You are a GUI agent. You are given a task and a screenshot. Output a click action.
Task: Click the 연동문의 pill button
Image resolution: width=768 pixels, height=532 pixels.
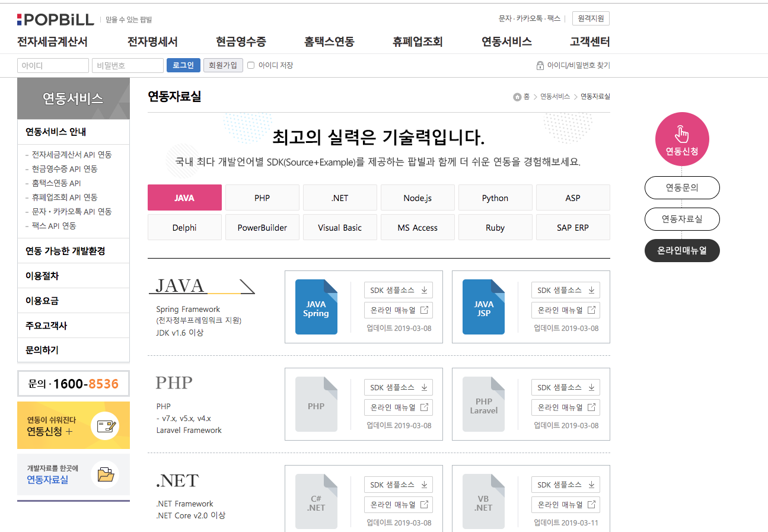click(x=682, y=187)
